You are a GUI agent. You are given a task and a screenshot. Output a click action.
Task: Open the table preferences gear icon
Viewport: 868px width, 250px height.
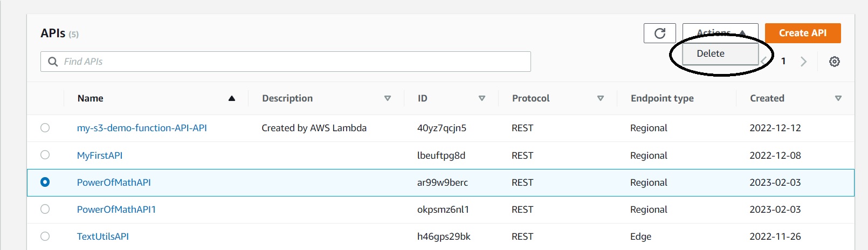point(834,62)
